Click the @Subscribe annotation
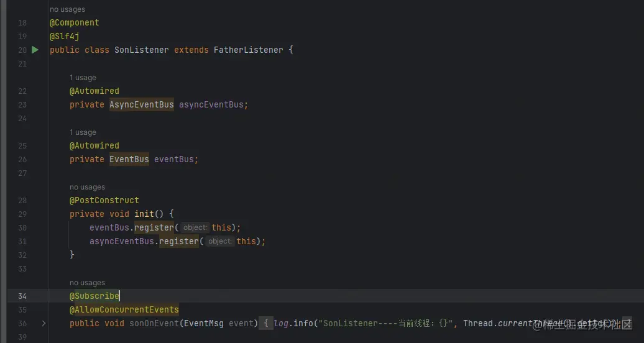 [94, 296]
